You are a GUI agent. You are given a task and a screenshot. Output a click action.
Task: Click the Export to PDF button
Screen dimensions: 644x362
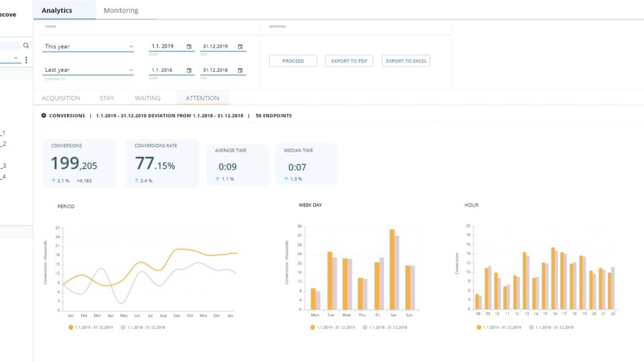[349, 61]
